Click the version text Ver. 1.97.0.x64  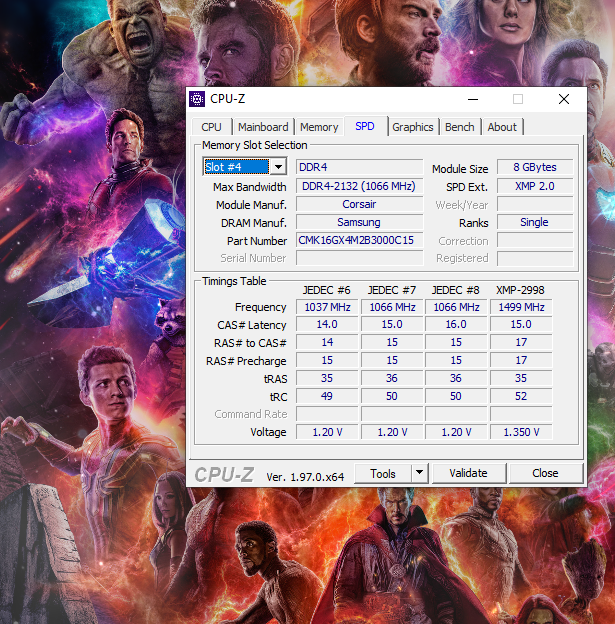click(305, 477)
